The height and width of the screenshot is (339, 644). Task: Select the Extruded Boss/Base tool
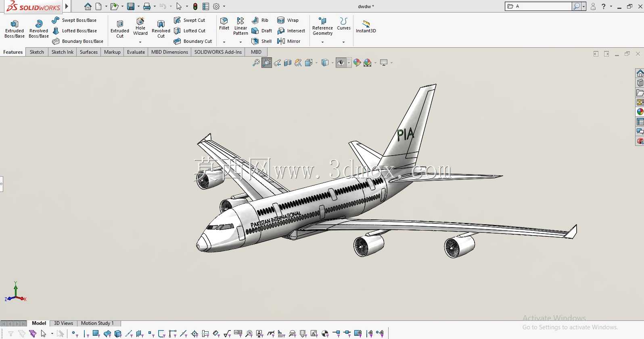[15, 29]
